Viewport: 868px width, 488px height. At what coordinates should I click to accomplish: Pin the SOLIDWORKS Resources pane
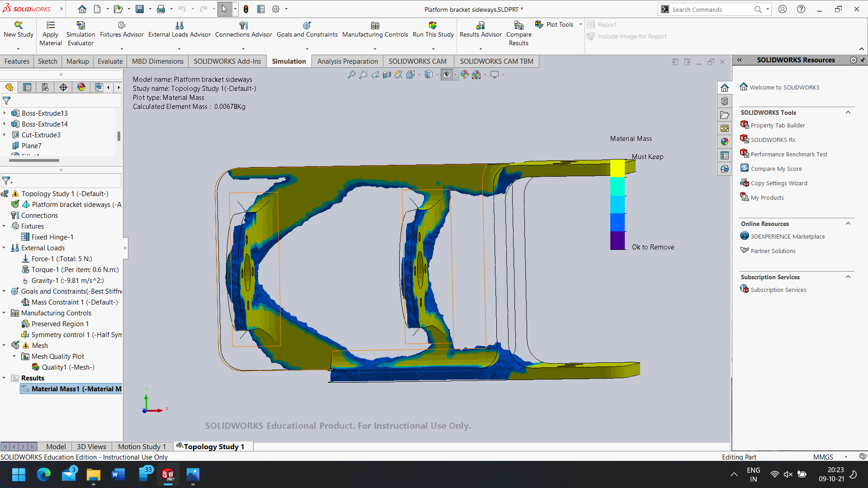tap(862, 60)
